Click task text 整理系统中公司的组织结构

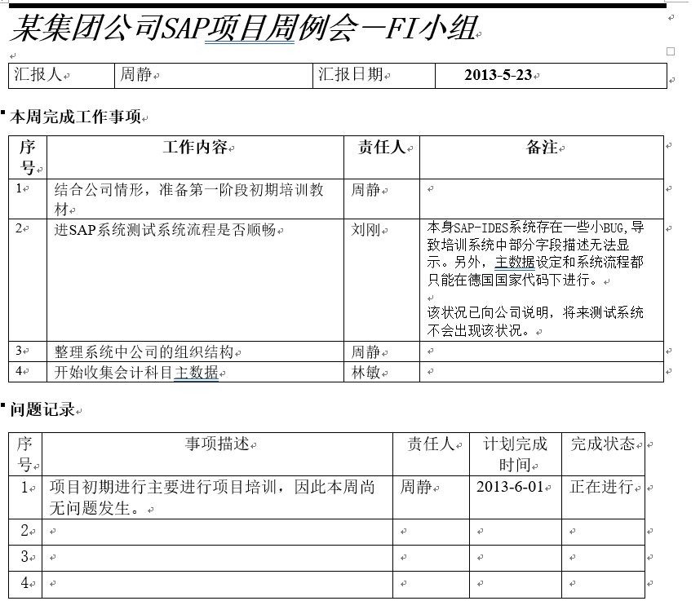tap(144, 352)
